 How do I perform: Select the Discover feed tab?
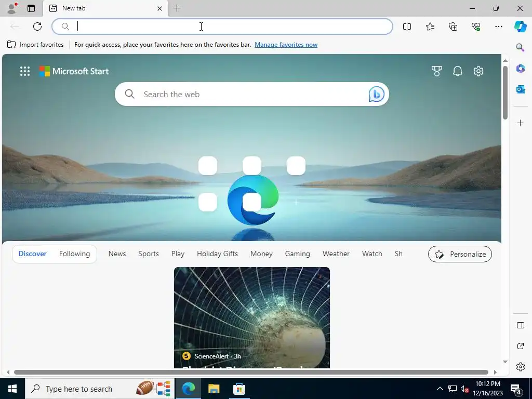point(33,254)
